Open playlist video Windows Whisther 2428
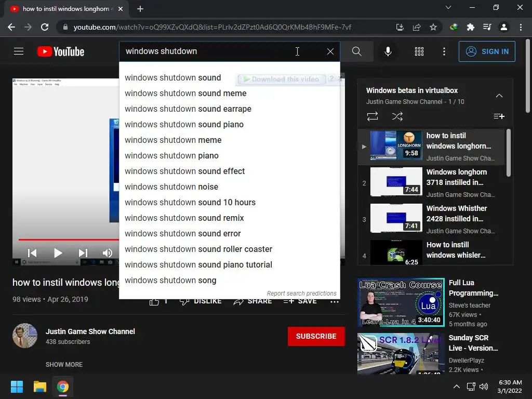Image resolution: width=532 pixels, height=399 pixels. click(x=431, y=219)
